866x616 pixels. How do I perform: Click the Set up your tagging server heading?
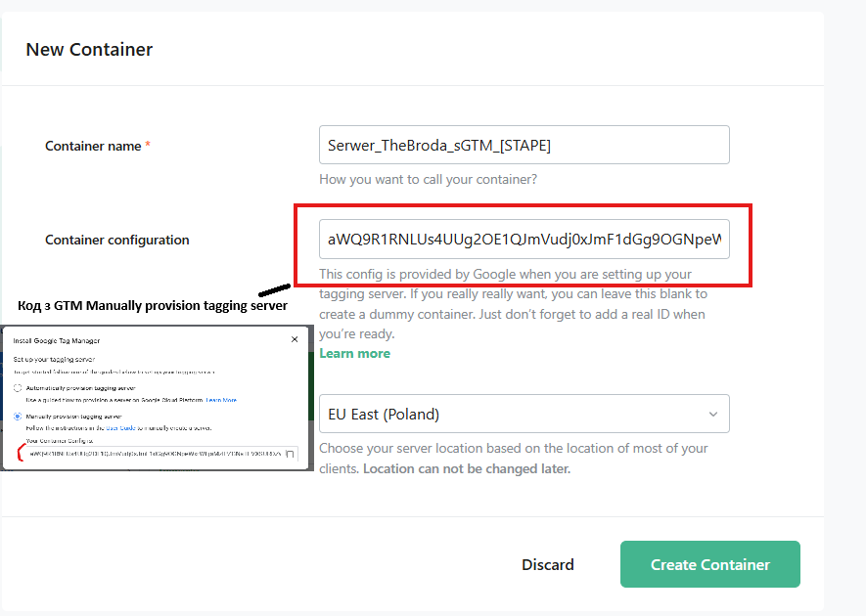point(54,359)
